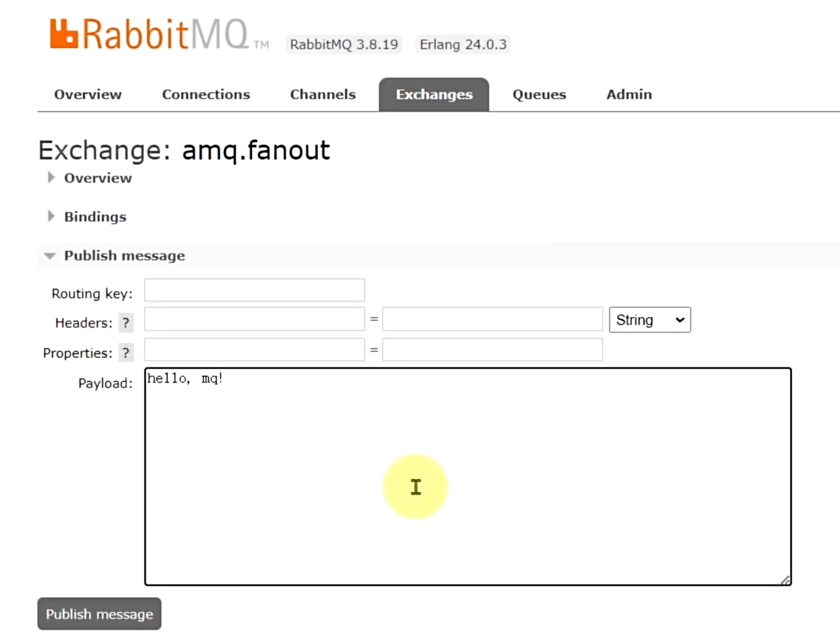Click the Properties name input field

pos(254,349)
